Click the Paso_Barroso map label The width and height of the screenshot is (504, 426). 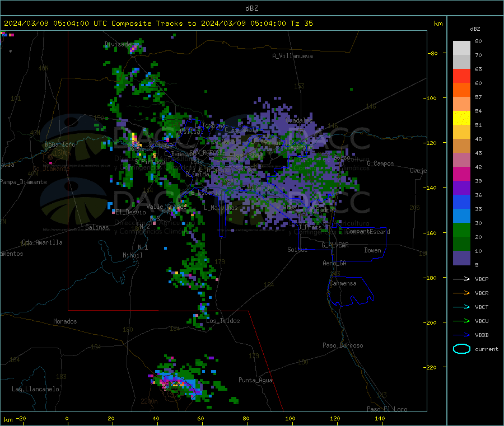coord(343,345)
